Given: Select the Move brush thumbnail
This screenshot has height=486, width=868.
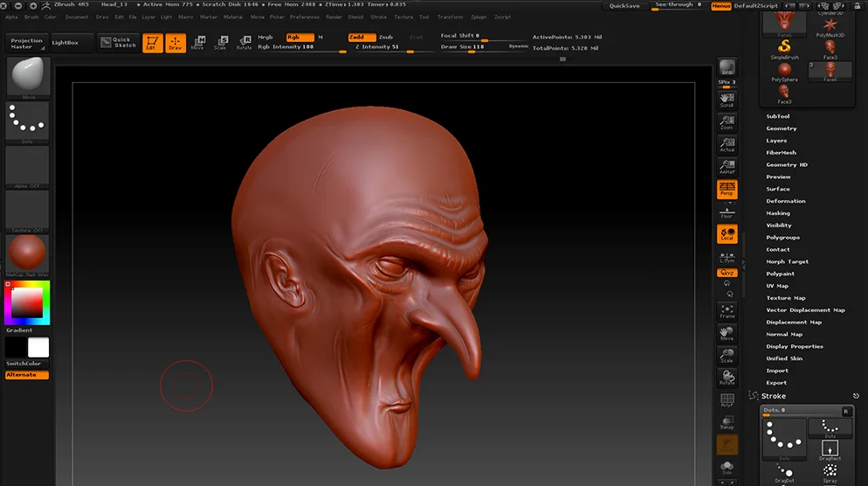Looking at the screenshot, I should point(28,77).
